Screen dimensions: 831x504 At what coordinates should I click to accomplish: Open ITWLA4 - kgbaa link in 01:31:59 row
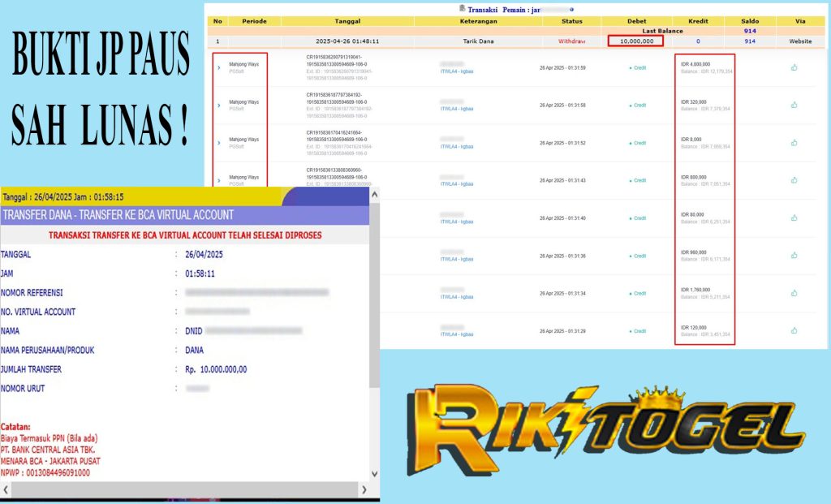point(457,71)
